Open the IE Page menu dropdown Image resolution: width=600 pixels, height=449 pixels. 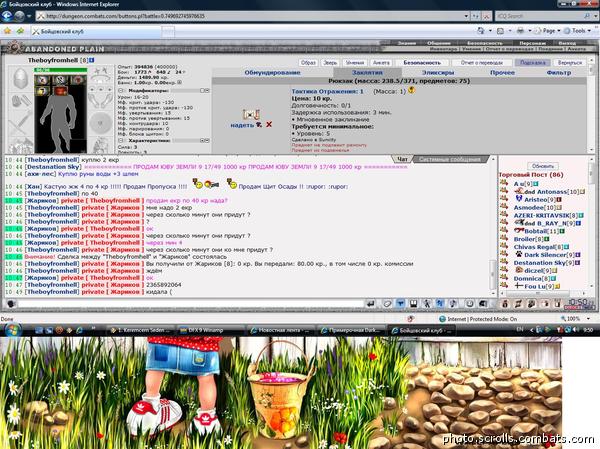point(559,31)
